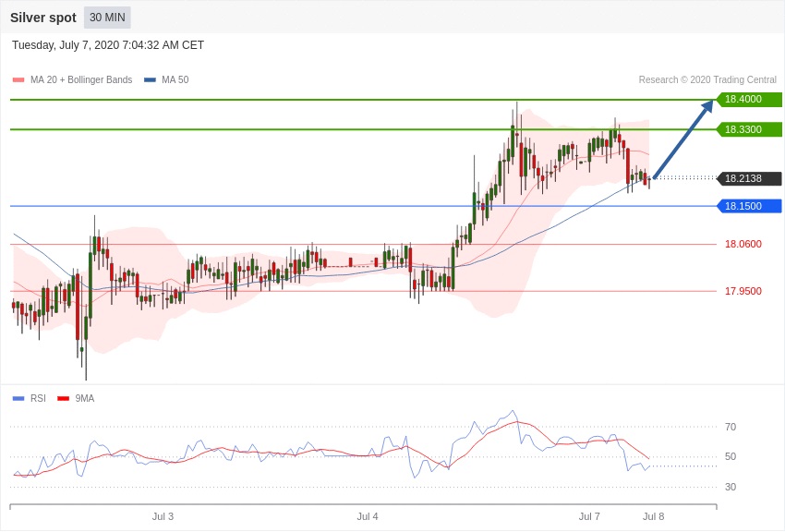Click the 18.0600 support level label
This screenshot has width=785, height=532.
(x=743, y=245)
